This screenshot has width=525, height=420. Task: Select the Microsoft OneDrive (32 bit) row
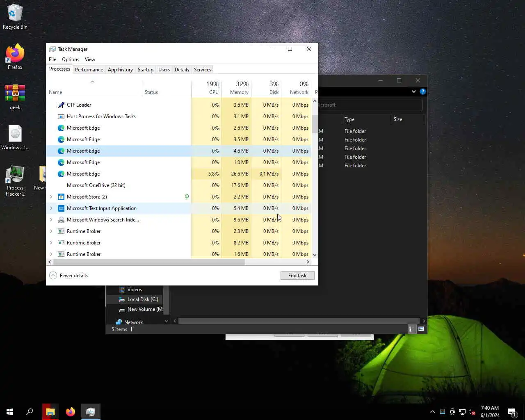pyautogui.click(x=178, y=185)
